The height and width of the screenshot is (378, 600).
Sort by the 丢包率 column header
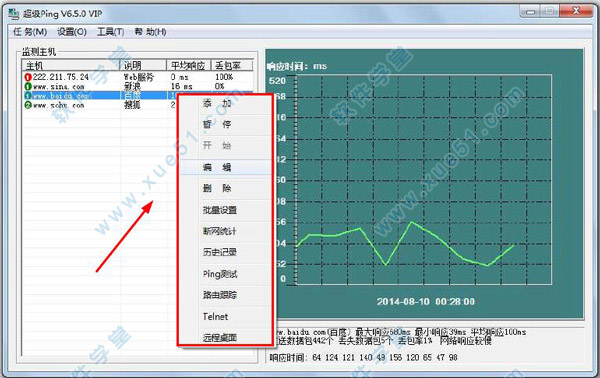(x=232, y=65)
